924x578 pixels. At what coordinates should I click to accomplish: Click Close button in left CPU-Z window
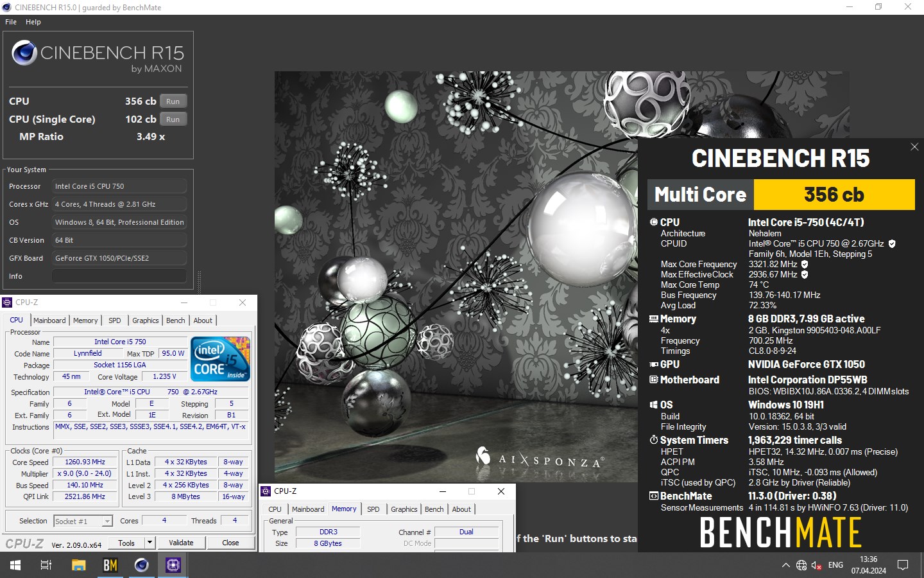pyautogui.click(x=230, y=543)
